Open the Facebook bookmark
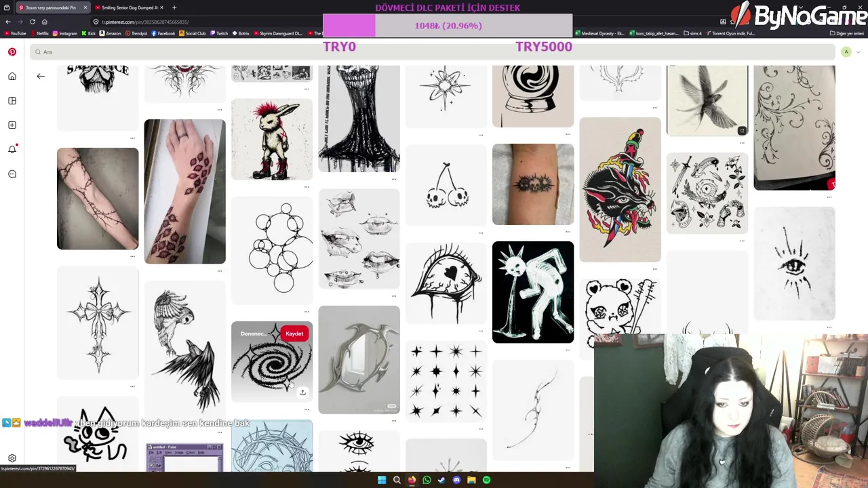Viewport: 868px width, 488px height. coord(163,33)
